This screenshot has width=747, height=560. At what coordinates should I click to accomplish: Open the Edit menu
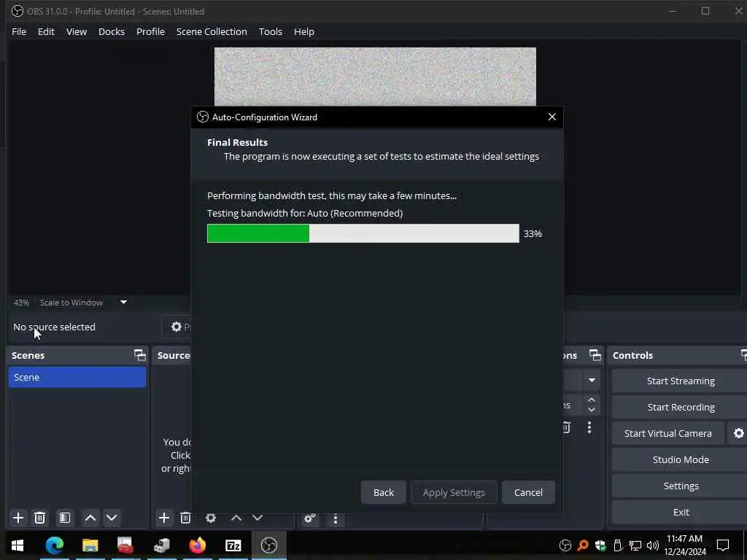pyautogui.click(x=46, y=31)
